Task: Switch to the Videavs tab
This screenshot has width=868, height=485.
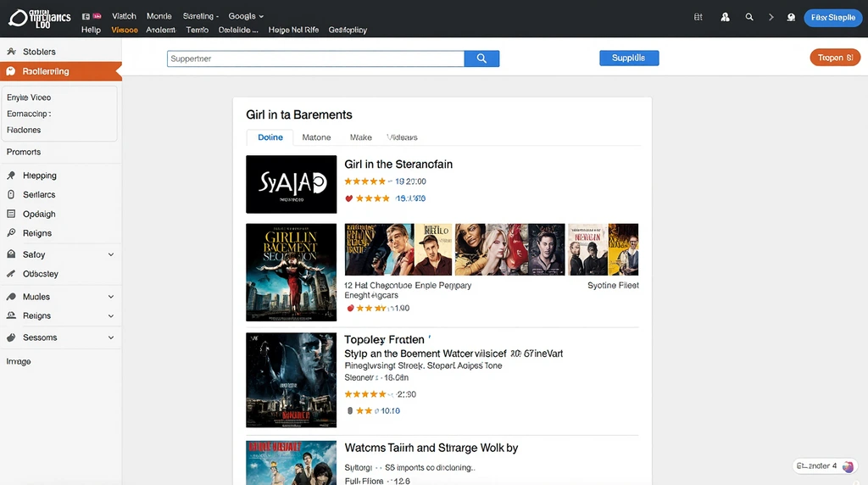Action: 402,137
